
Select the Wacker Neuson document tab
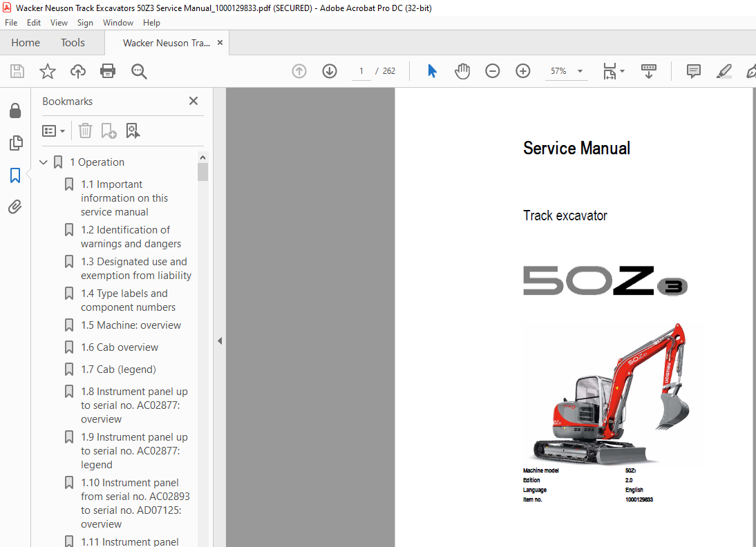[167, 43]
